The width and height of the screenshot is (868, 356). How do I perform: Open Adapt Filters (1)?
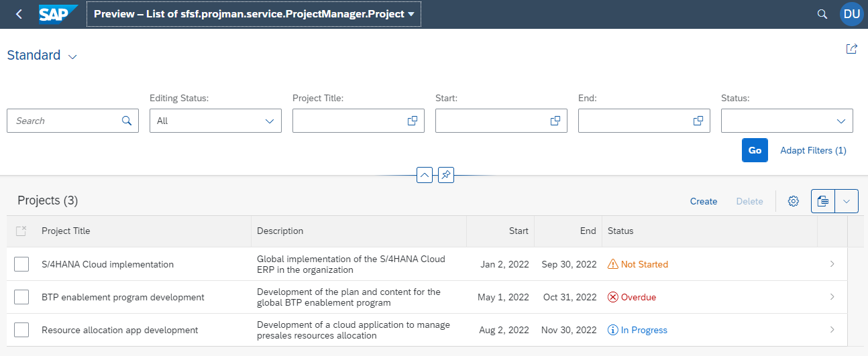[813, 150]
